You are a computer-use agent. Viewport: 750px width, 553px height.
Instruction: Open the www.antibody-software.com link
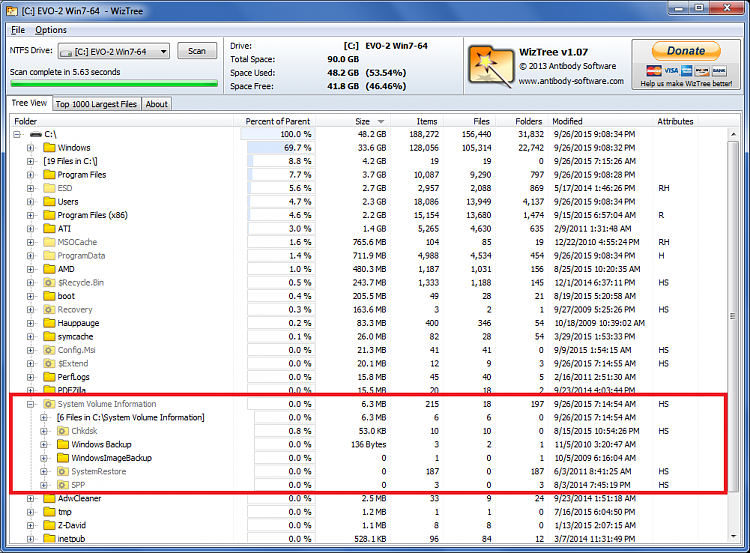571,81
